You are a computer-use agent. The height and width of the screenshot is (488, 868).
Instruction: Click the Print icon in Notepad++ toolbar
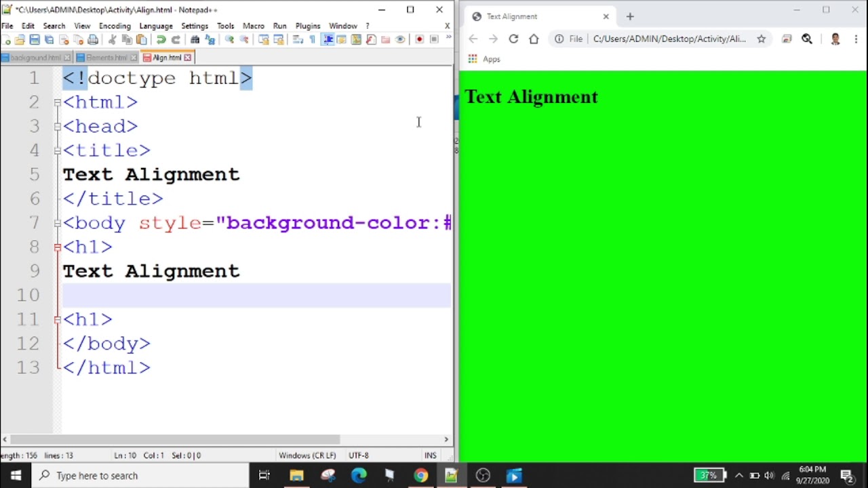93,39
